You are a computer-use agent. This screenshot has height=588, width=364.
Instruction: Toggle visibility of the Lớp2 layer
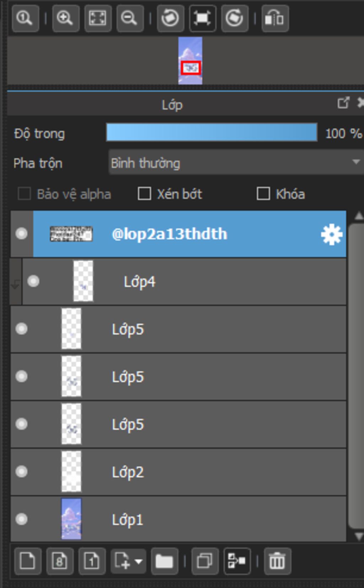tap(22, 472)
